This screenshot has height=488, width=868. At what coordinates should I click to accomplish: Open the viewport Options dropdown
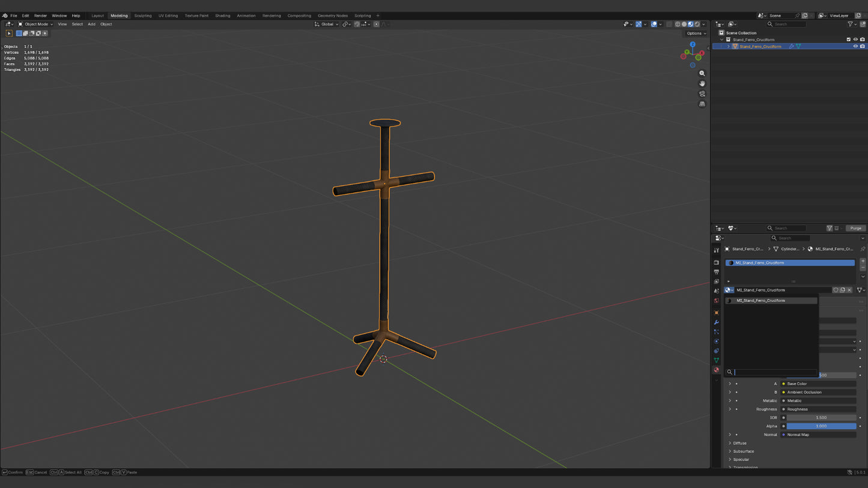(696, 33)
